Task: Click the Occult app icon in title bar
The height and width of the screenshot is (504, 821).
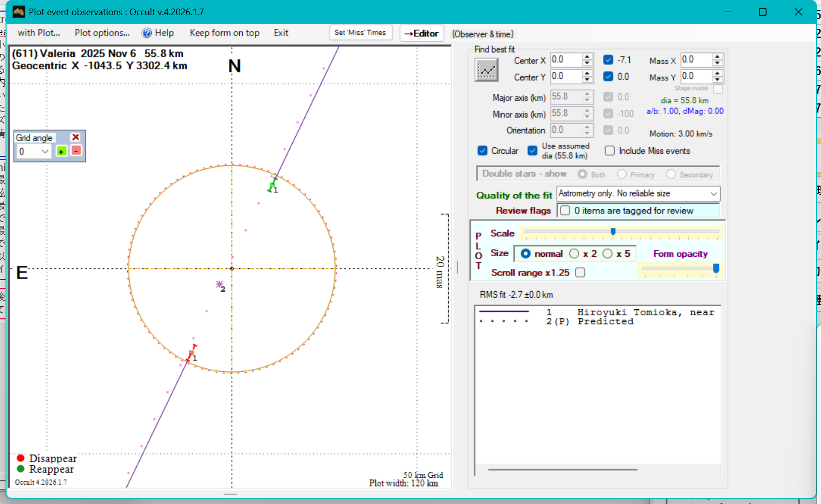Action: (x=19, y=12)
